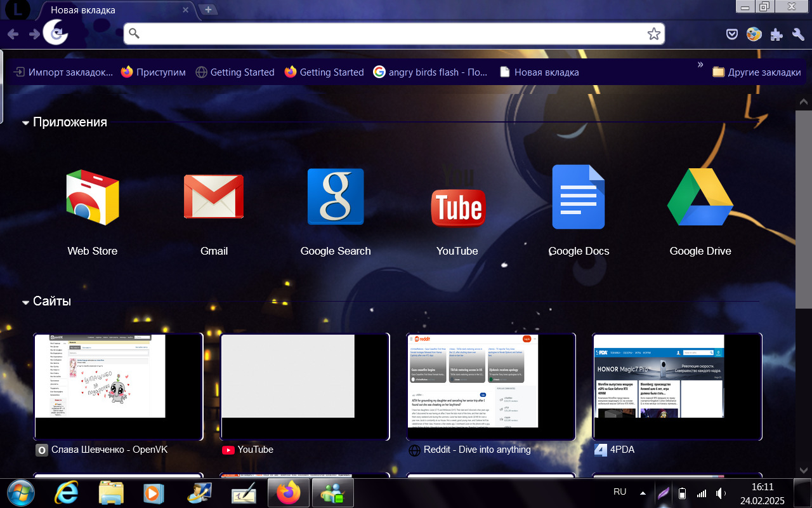812x508 pixels.
Task: Expand the hidden bookmarks overflow chevron
Action: pos(700,65)
